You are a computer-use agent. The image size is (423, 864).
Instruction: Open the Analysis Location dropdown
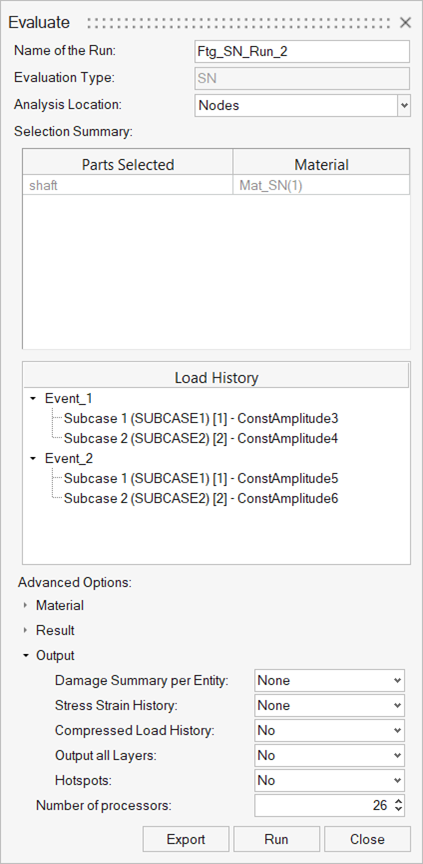(302, 105)
